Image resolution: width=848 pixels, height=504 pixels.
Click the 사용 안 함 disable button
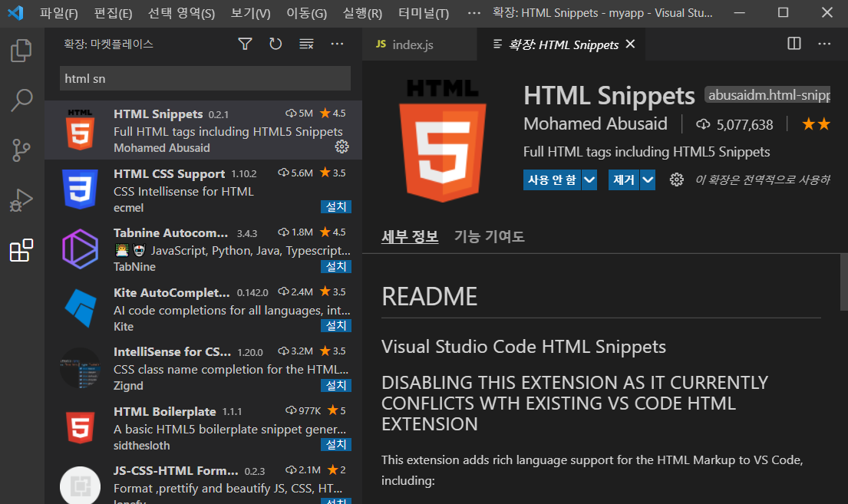(553, 180)
